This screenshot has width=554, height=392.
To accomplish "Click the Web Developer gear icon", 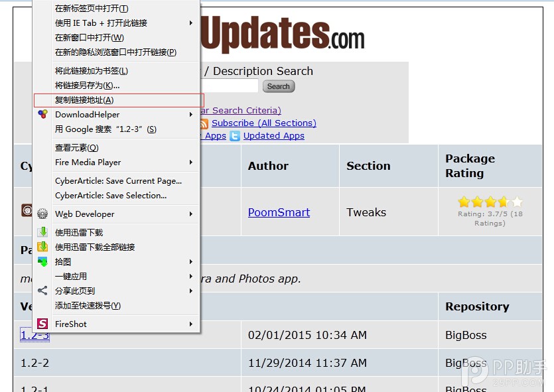I will click(42, 214).
